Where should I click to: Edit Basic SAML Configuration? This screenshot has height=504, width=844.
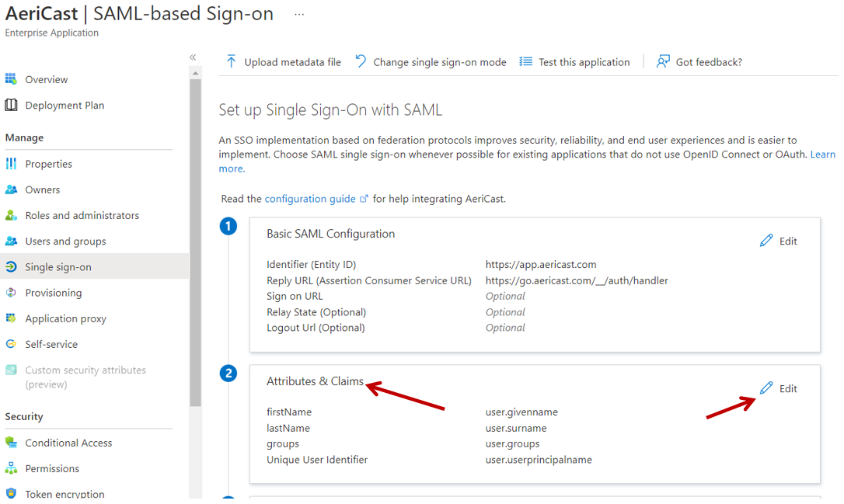click(779, 241)
